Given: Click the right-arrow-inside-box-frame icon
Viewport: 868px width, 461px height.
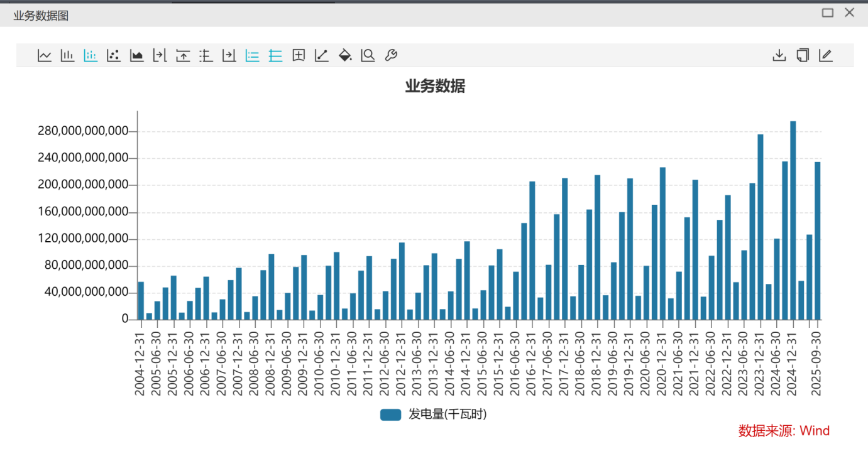Looking at the screenshot, I should [229, 56].
